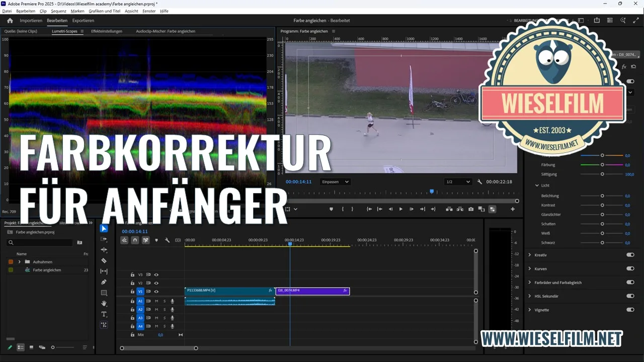The image size is (644, 362).
Task: Open the Sequenz menu
Action: (x=58, y=11)
